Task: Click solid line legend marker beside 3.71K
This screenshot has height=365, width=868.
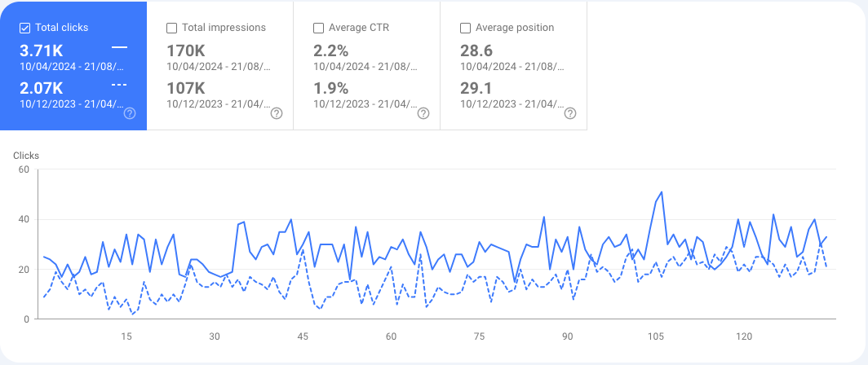Action: tap(119, 48)
